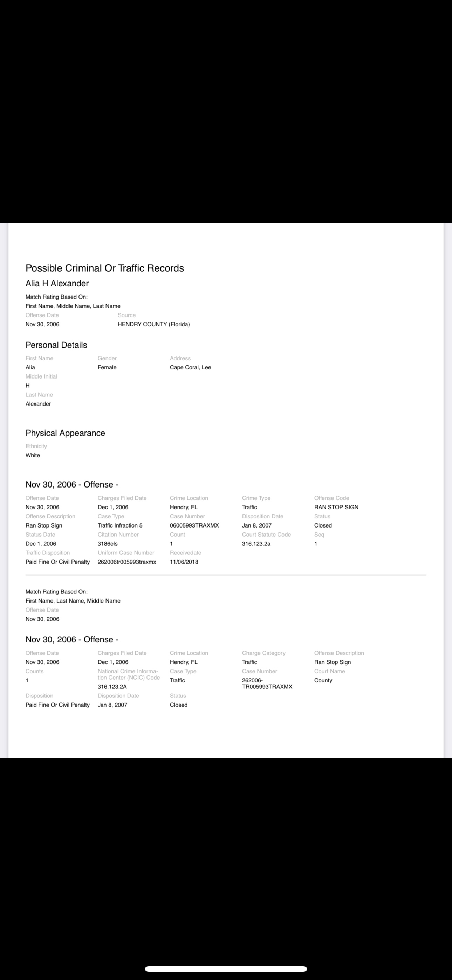Screen dimensions: 452x980
Task: Click the Physical Appearance section heading
Action: (x=65, y=433)
